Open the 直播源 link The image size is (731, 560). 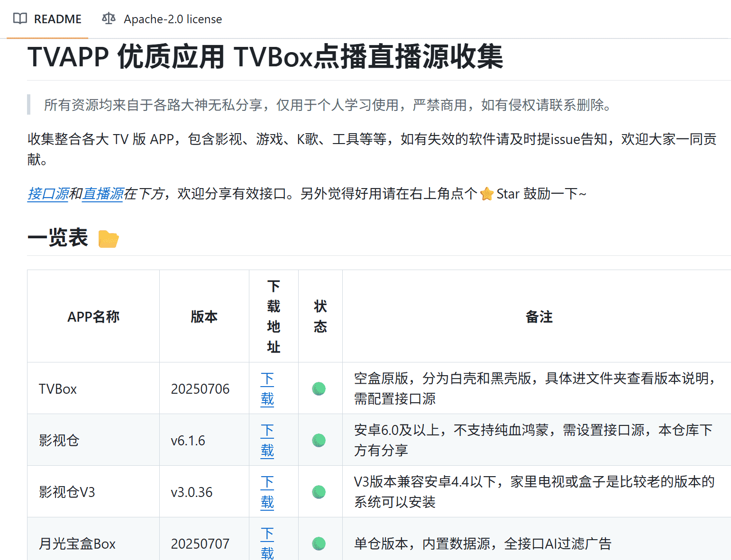[x=103, y=194]
